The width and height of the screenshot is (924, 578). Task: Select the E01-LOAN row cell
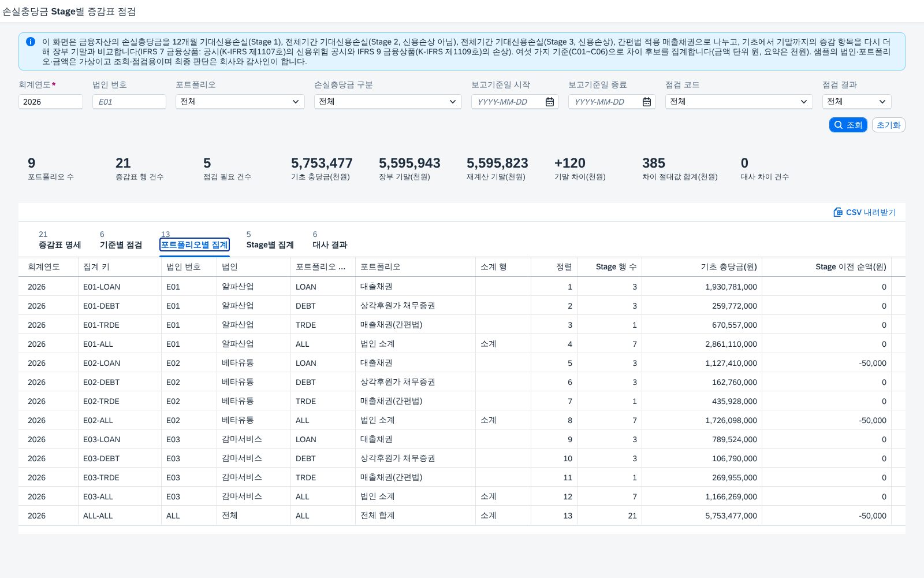(x=120, y=287)
